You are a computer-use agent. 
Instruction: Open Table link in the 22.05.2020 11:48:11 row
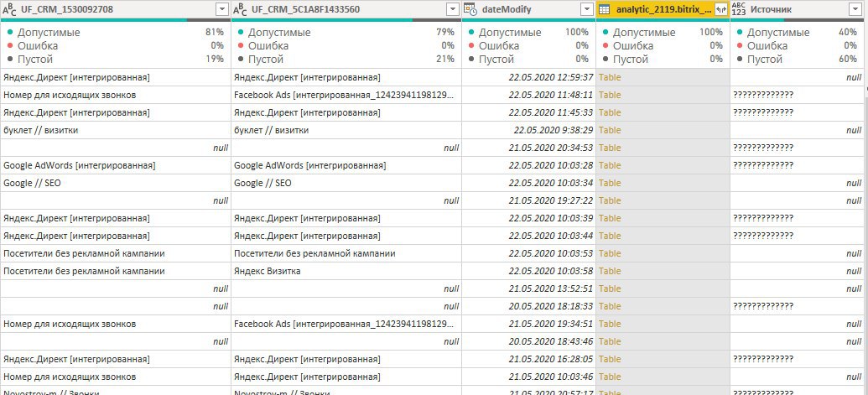[610, 95]
